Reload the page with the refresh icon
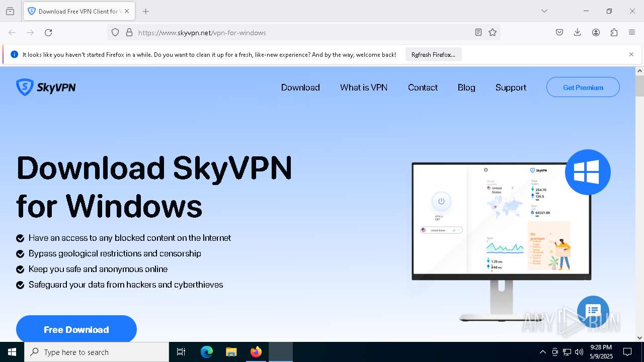This screenshot has width=644, height=362. click(48, 32)
